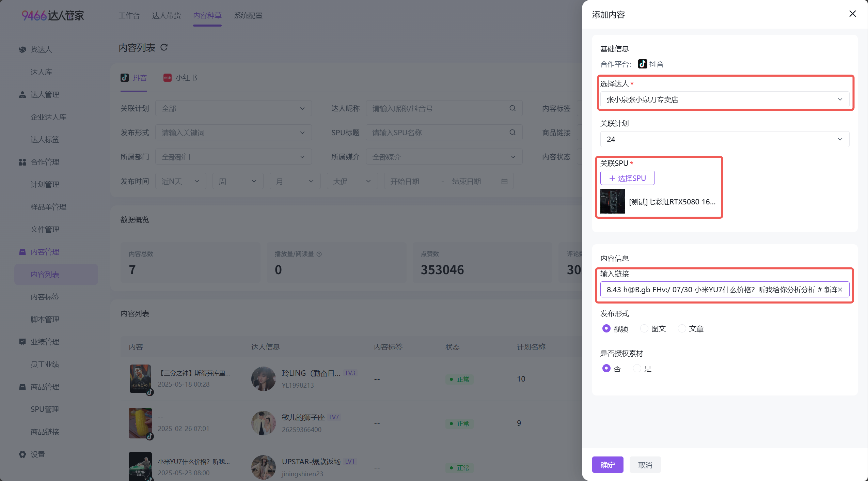Screen dimensions: 868x481
Task: Open 脚本管理 in sidebar
Action: [x=45, y=320]
